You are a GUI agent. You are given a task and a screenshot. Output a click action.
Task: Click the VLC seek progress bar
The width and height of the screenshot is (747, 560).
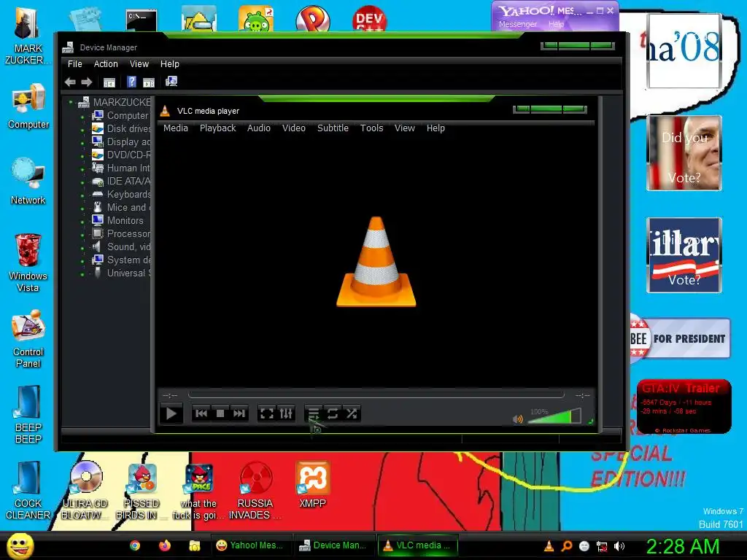(376, 394)
